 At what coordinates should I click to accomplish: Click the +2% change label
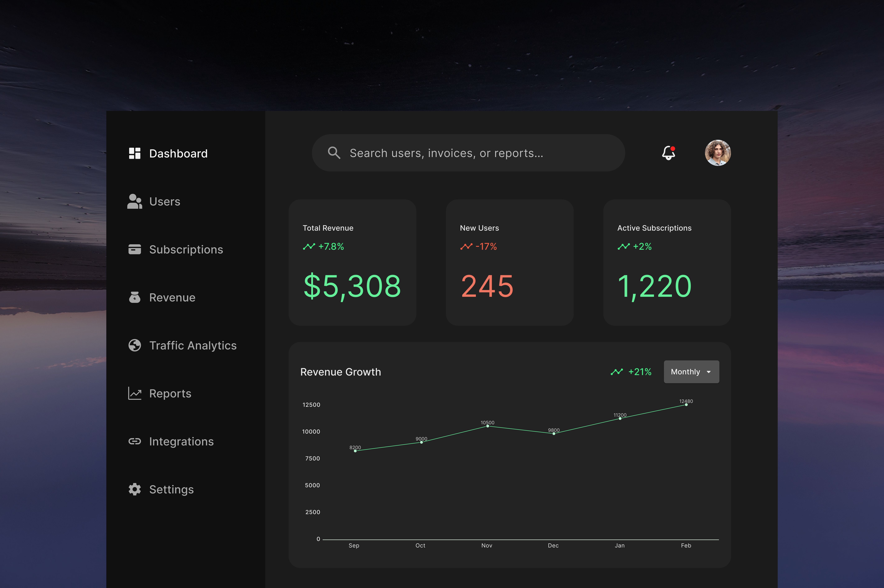point(642,246)
